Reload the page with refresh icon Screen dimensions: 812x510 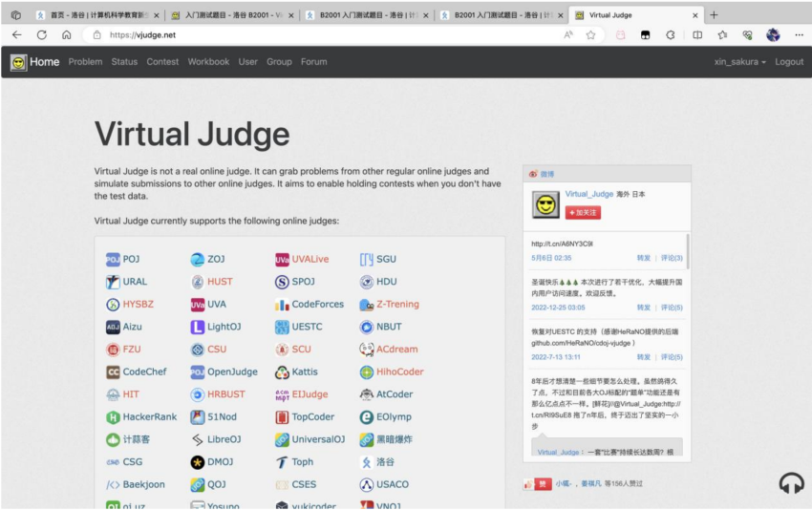tap(42, 34)
